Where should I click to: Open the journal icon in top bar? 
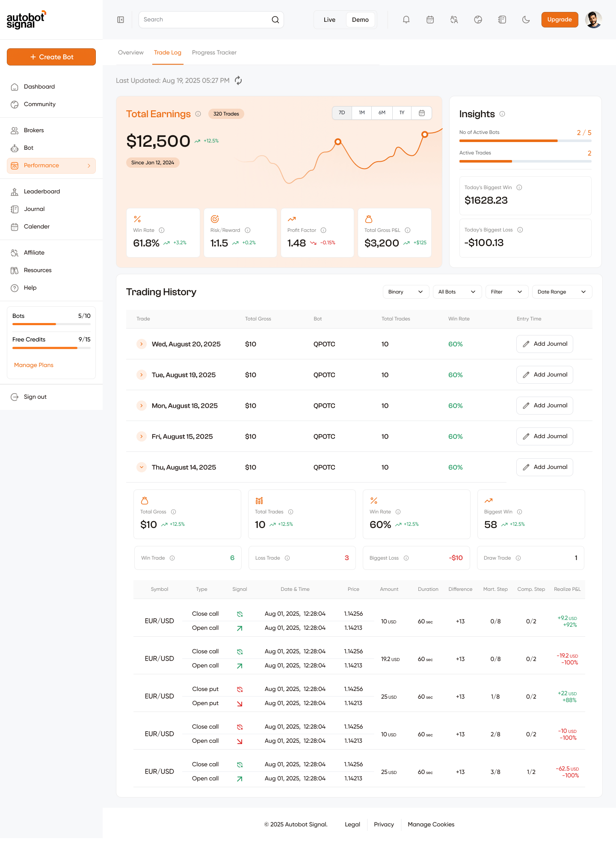coord(502,20)
